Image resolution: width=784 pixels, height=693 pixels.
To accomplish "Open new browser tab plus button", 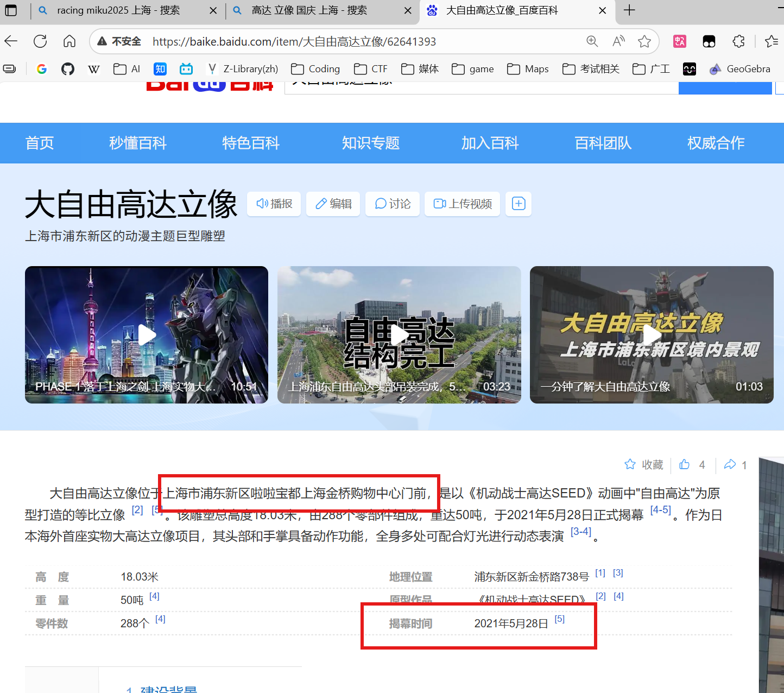I will coord(629,10).
